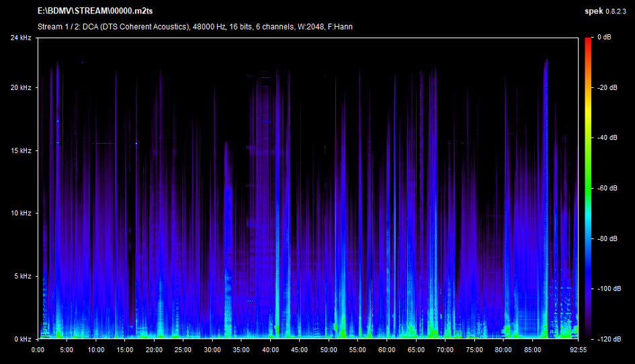The image size is (635, 364).
Task: Click the 45:00 time axis marker
Action: click(300, 350)
